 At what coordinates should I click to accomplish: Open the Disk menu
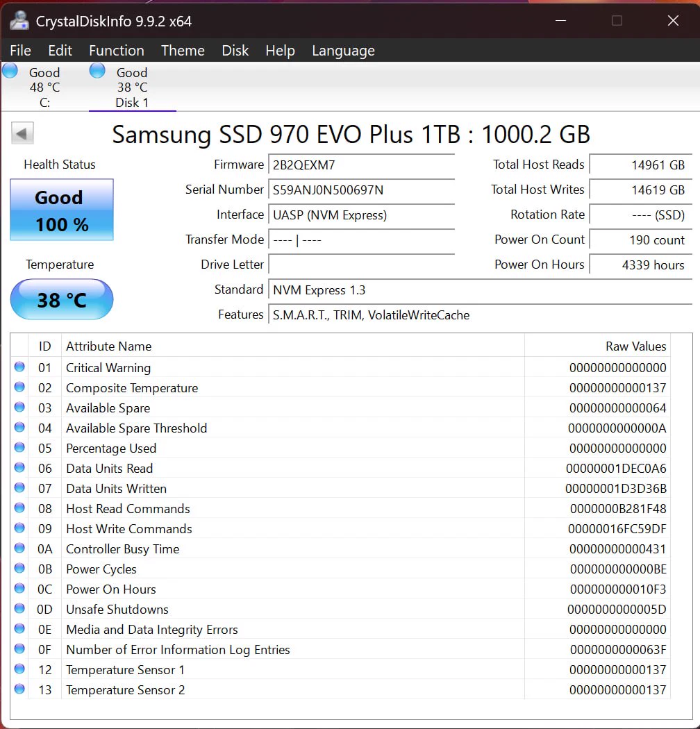point(235,50)
